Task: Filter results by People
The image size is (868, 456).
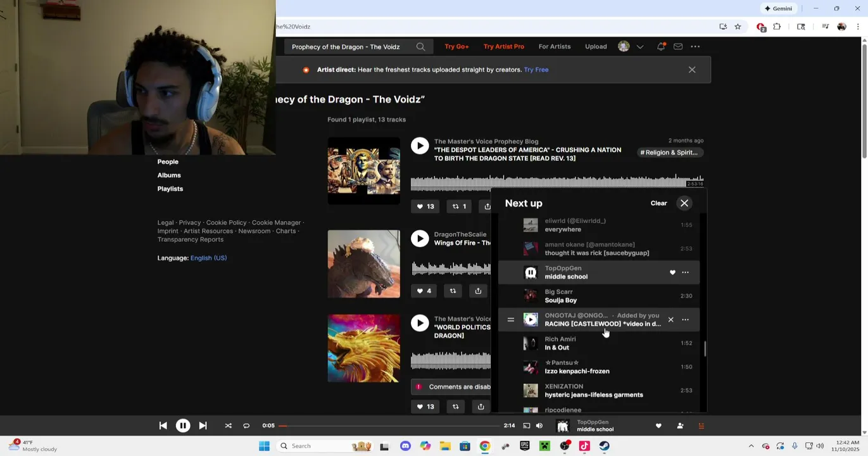Action: tap(168, 162)
